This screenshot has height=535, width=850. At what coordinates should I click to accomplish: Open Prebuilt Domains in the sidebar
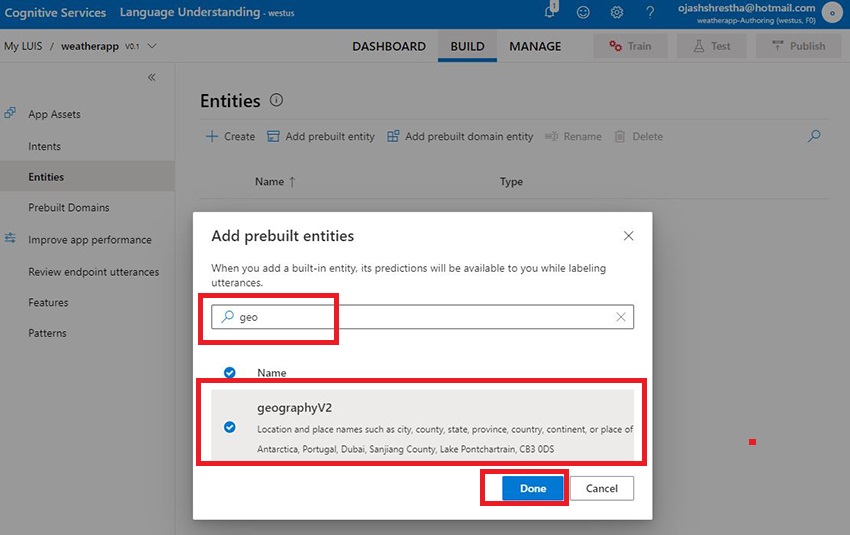(x=69, y=208)
